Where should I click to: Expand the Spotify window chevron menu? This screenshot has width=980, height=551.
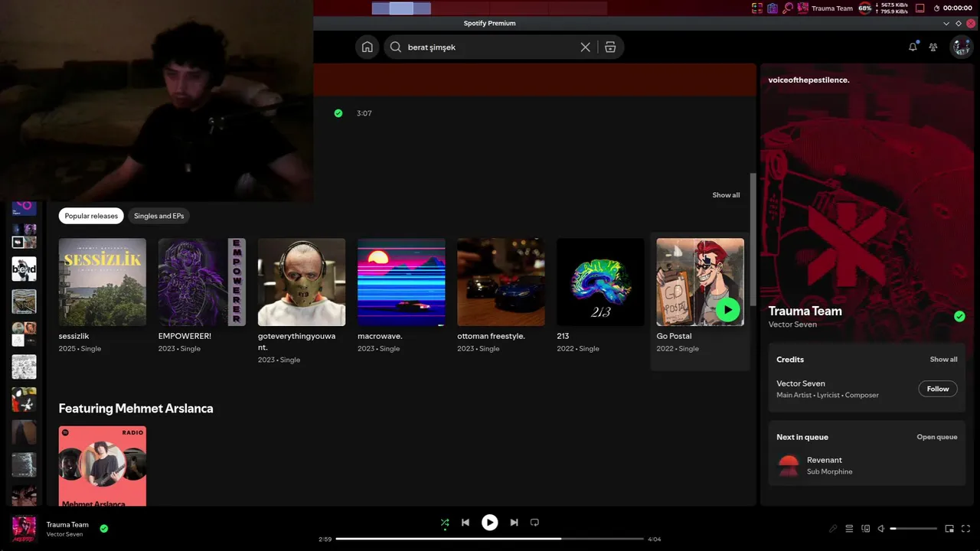tap(946, 24)
